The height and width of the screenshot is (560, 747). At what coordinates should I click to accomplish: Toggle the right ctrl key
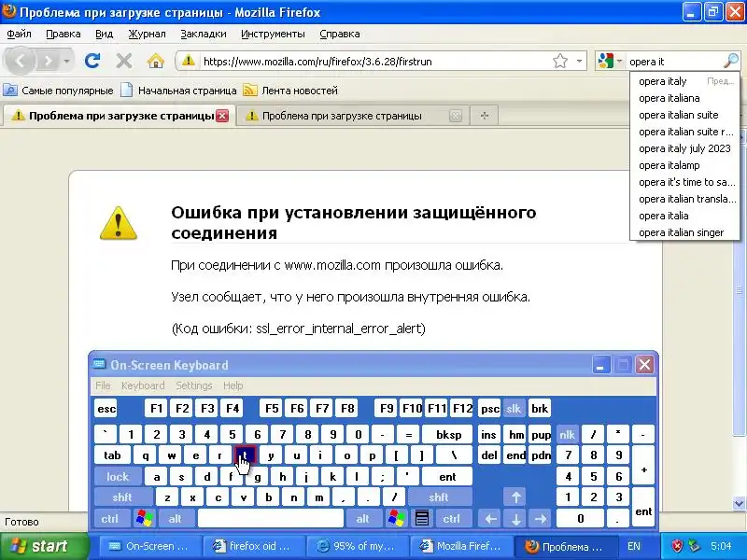click(452, 519)
